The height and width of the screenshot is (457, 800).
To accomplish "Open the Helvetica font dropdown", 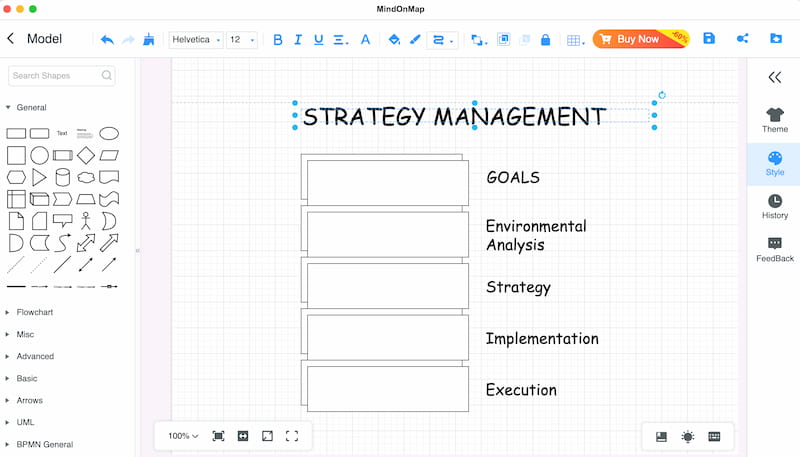I will tap(196, 40).
